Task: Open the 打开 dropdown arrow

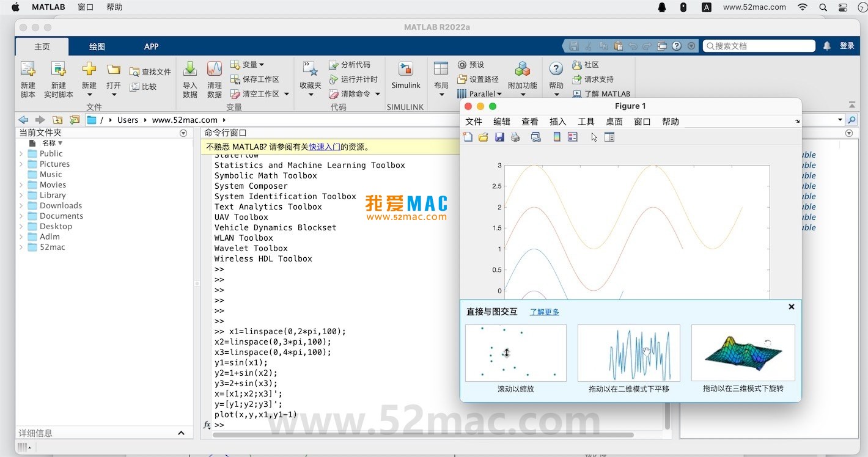Action: 114,94
